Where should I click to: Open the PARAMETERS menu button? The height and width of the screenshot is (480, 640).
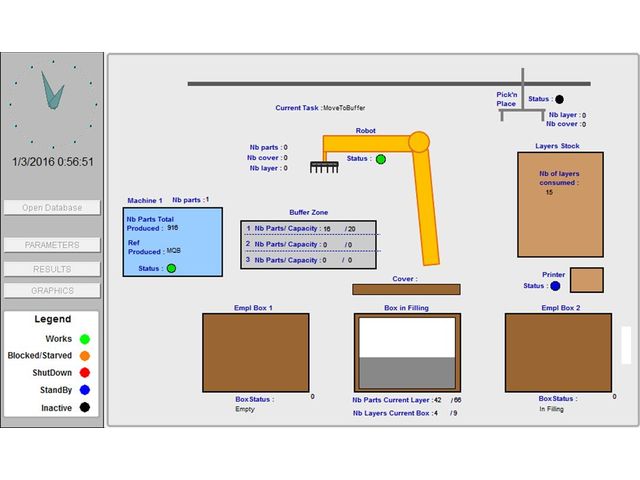pos(52,245)
